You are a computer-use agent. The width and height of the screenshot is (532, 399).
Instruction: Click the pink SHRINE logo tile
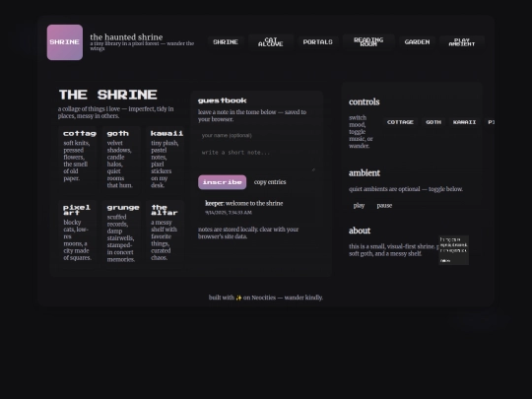point(65,42)
